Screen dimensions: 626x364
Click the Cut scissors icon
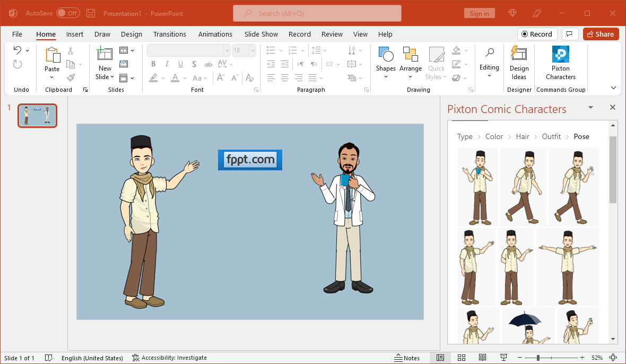(x=71, y=50)
